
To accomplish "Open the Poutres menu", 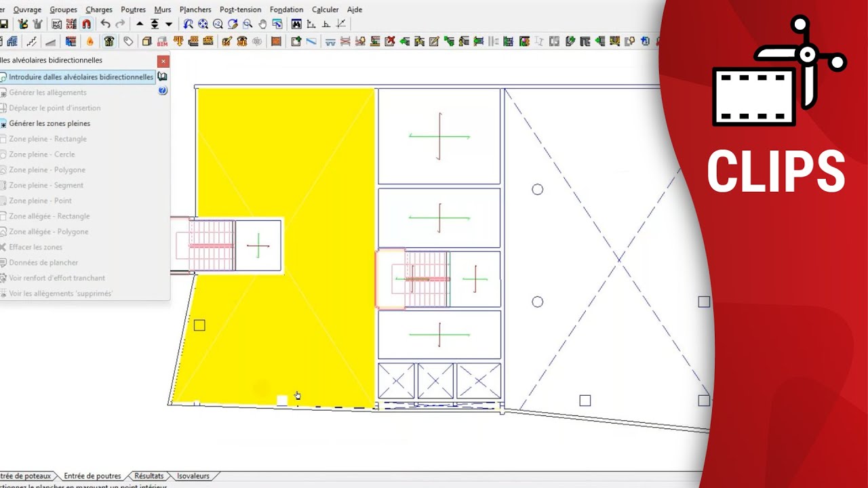I will [x=133, y=9].
